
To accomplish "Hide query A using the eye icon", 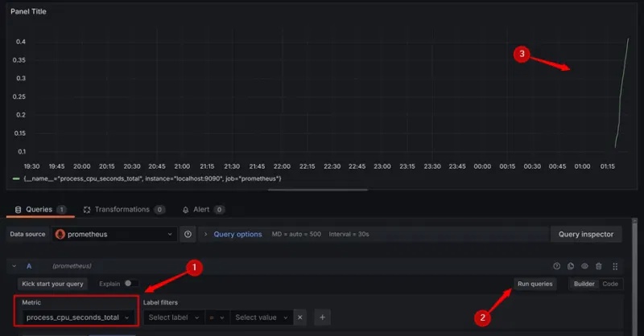I will point(584,266).
